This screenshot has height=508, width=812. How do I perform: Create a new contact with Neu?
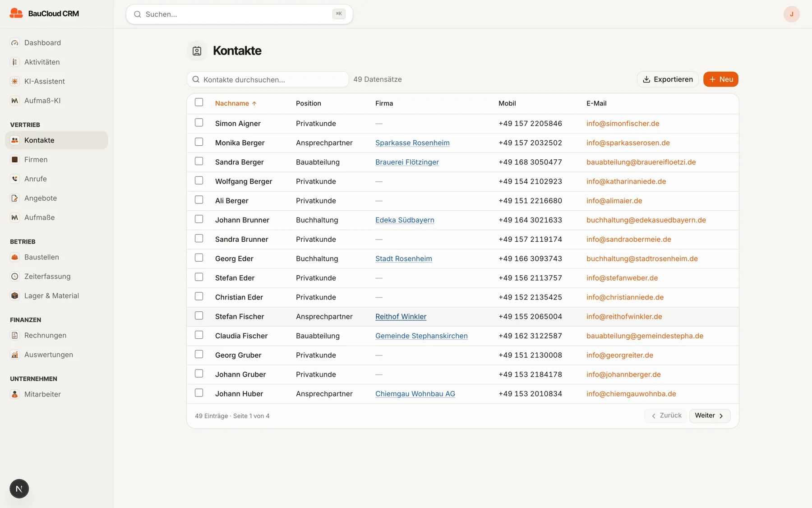coord(721,79)
